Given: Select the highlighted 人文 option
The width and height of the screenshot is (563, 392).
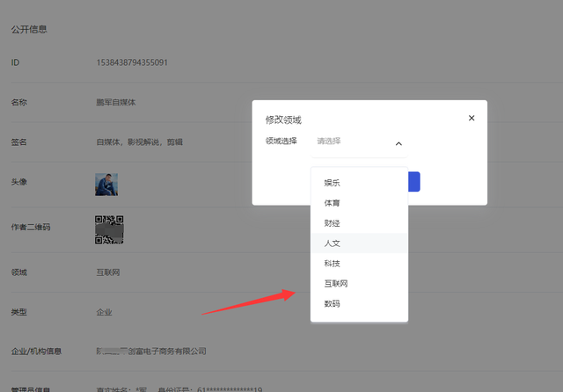Looking at the screenshot, I should pos(333,243).
